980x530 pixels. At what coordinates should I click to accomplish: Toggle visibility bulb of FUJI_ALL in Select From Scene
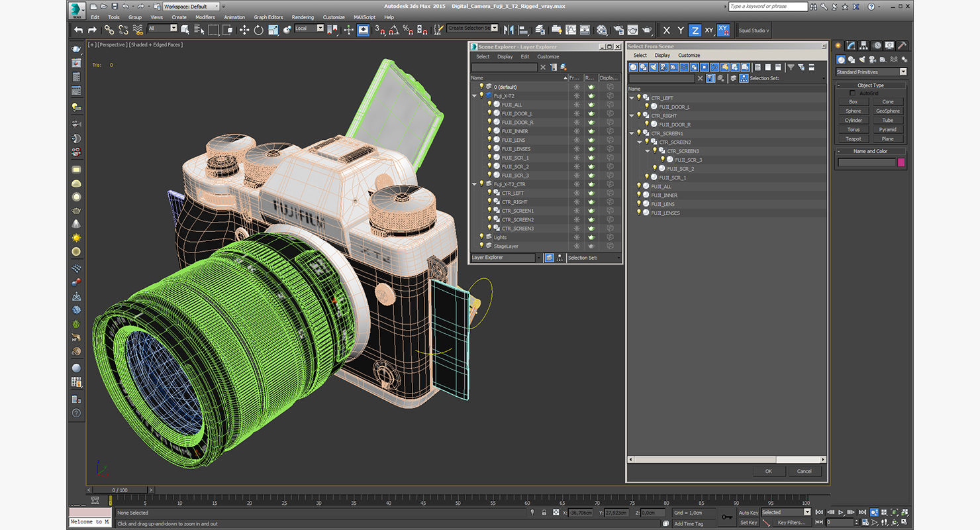[x=639, y=186]
